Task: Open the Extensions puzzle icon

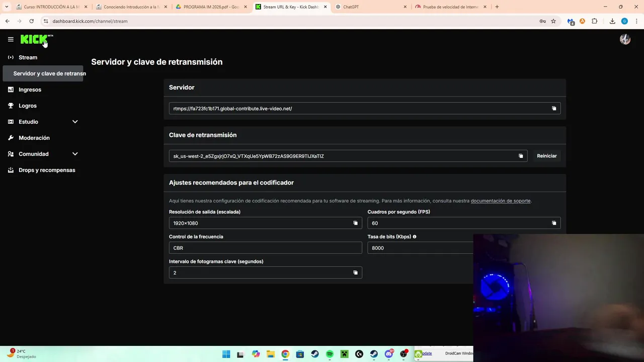Action: tap(595, 21)
